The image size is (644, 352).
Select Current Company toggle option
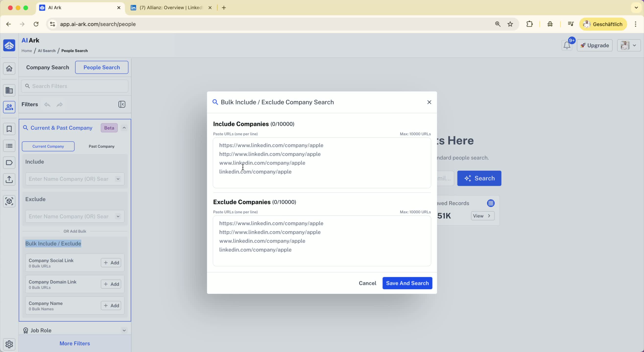[48, 146]
